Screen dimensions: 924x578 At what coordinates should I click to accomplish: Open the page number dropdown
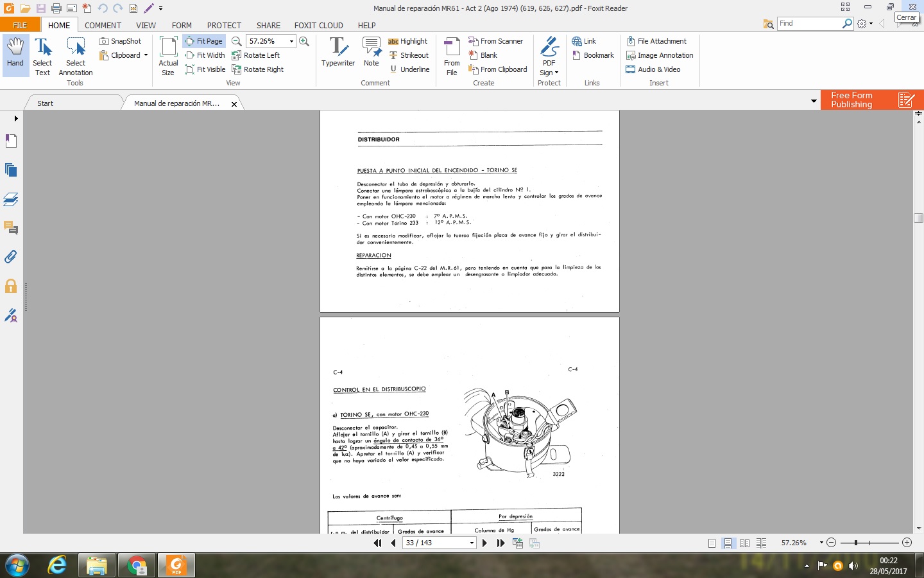tap(472, 543)
